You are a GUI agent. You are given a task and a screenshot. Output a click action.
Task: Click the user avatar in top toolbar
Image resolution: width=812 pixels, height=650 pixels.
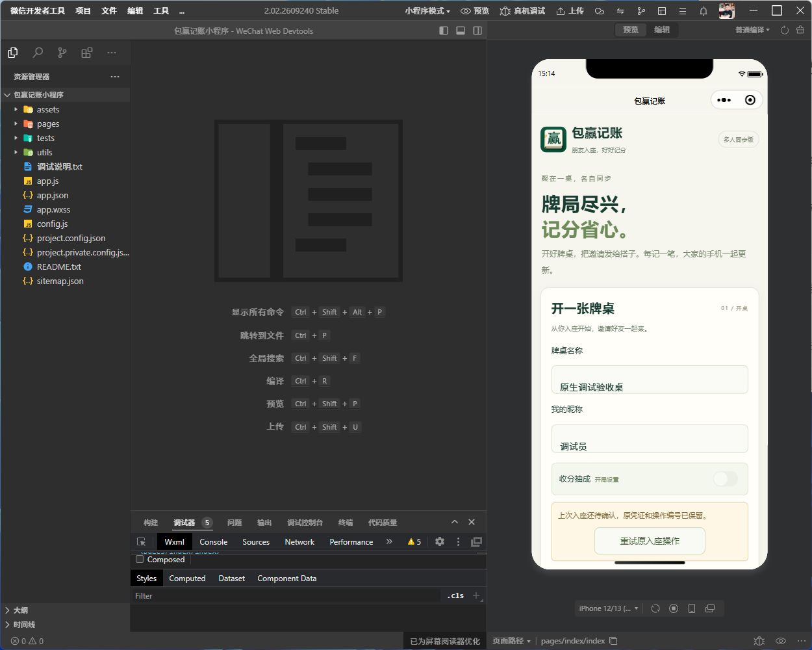pos(727,10)
